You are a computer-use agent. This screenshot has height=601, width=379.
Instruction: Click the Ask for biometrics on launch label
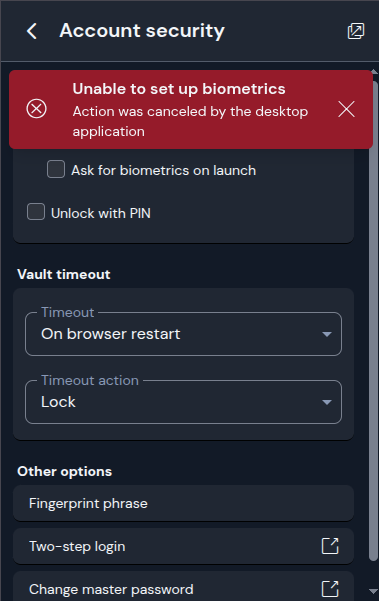click(x=164, y=171)
